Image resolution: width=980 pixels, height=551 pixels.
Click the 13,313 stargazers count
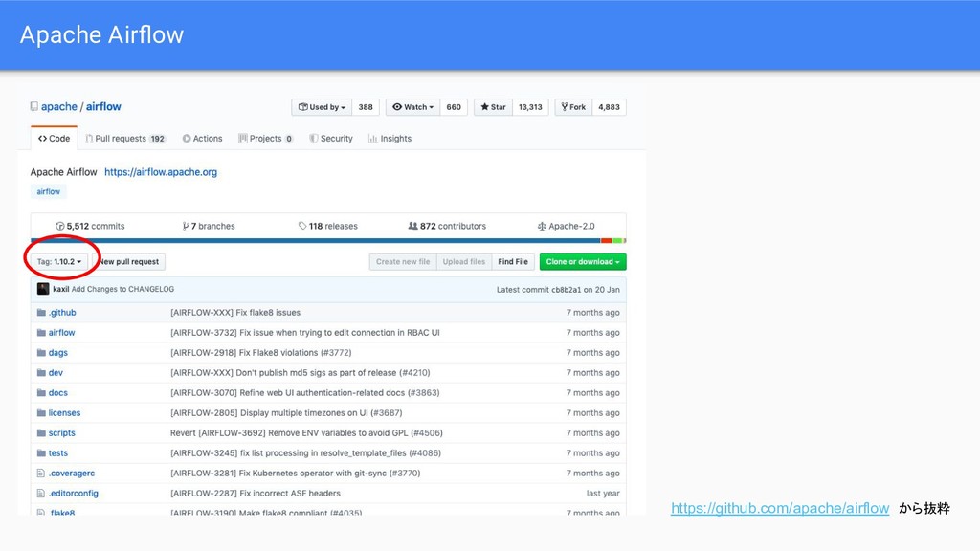point(530,107)
